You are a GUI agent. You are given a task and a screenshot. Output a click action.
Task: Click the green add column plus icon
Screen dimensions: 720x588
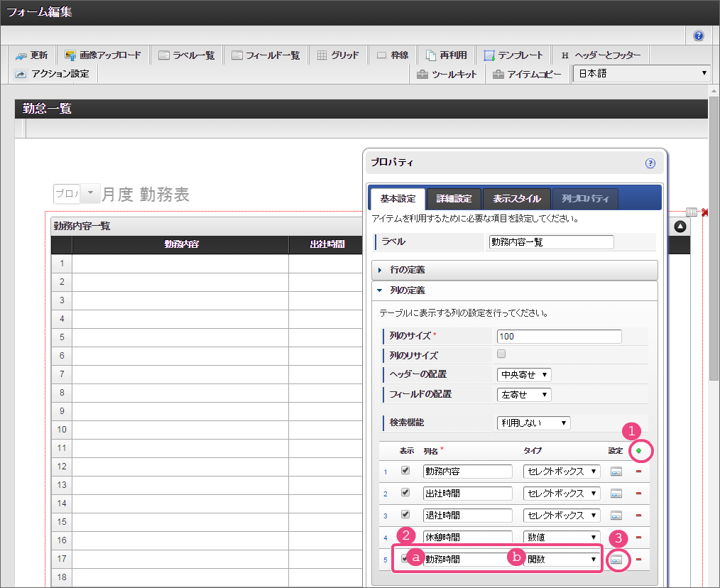638,450
